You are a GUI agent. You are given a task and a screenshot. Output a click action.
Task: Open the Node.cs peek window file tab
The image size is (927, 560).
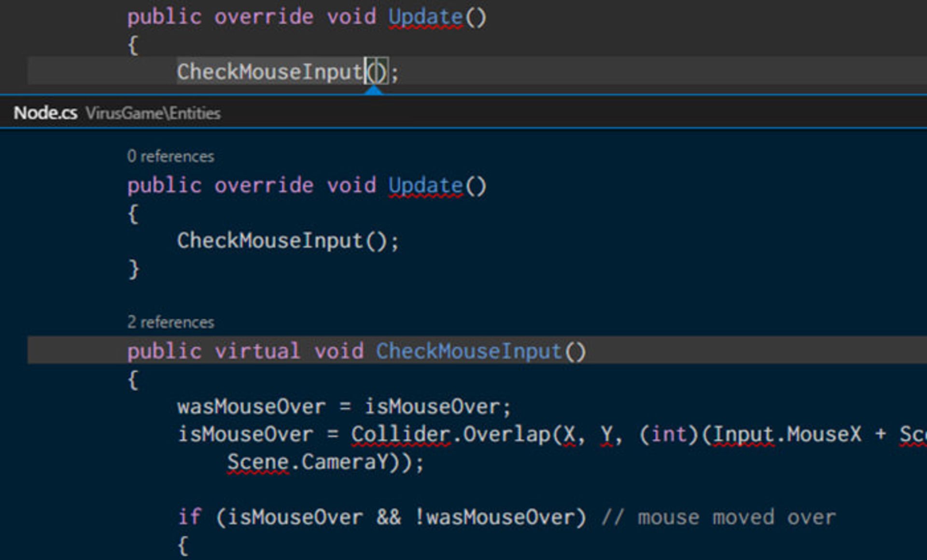tap(45, 113)
